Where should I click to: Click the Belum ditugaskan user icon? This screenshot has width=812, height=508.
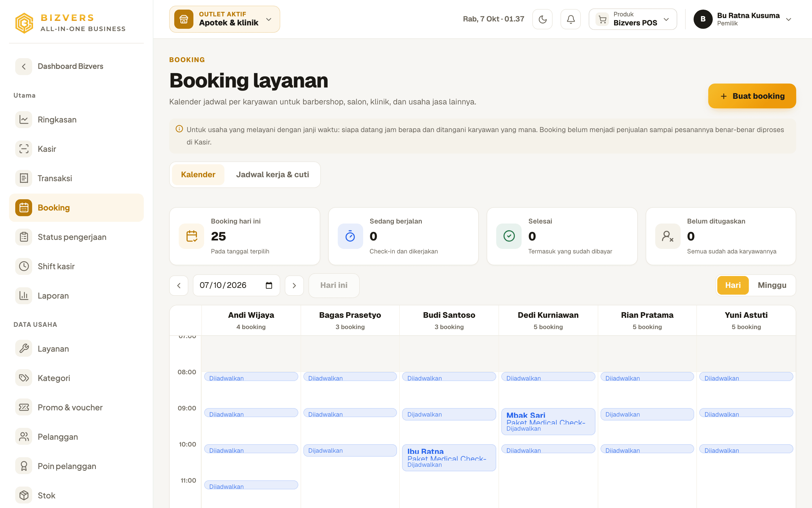pos(668,236)
